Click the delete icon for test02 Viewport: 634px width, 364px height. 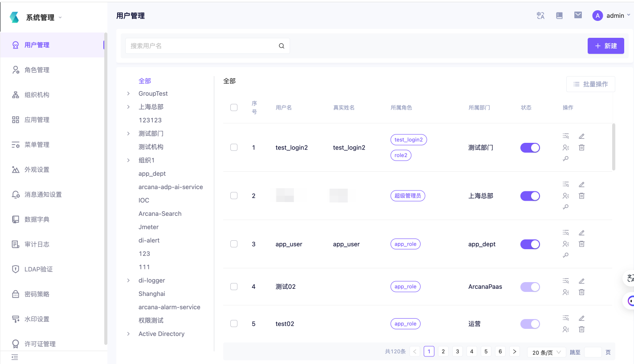581,329
